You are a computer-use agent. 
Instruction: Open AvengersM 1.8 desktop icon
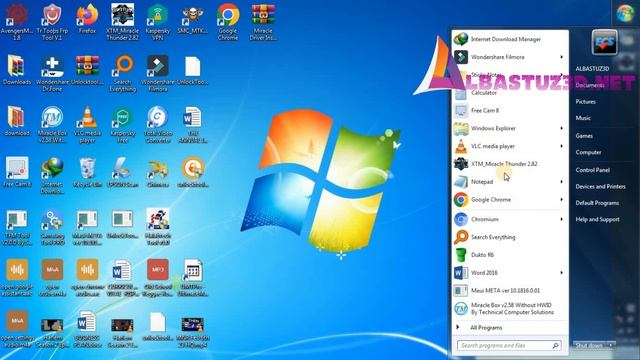17,21
